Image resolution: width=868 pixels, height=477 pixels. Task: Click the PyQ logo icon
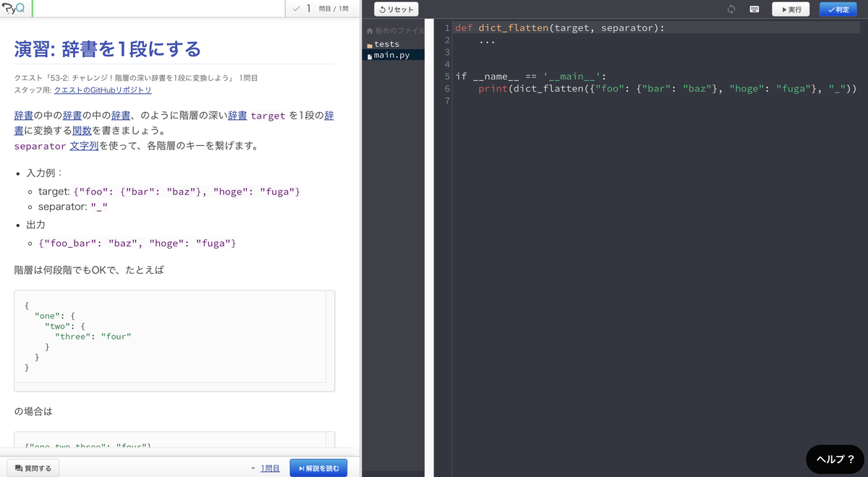(14, 9)
